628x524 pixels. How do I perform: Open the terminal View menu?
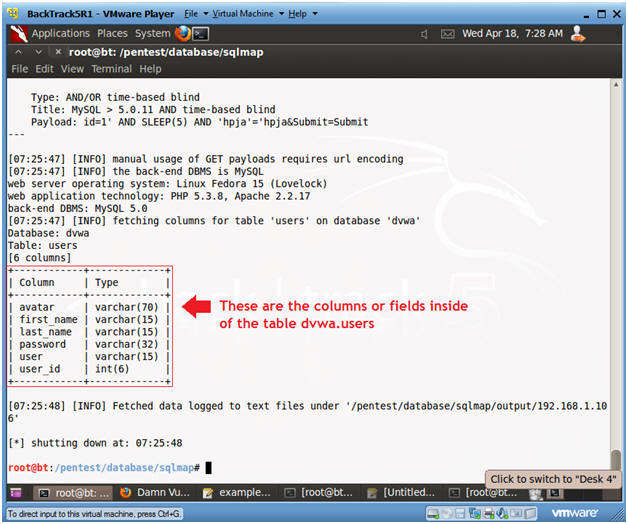coord(72,69)
